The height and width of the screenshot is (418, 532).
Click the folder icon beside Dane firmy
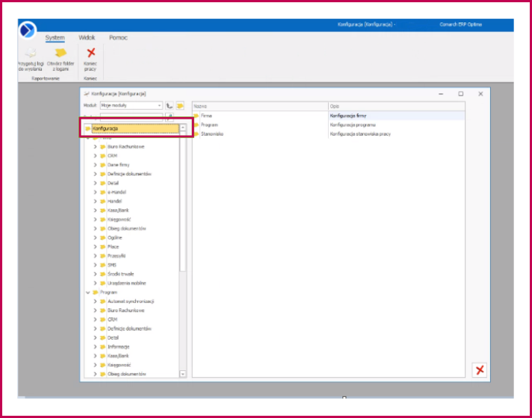click(x=102, y=165)
